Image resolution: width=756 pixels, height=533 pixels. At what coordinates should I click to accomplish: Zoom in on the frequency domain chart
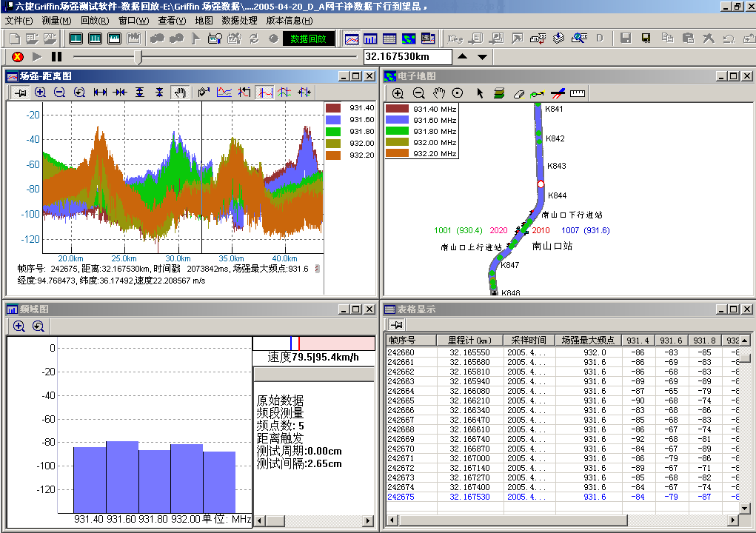click(x=19, y=326)
